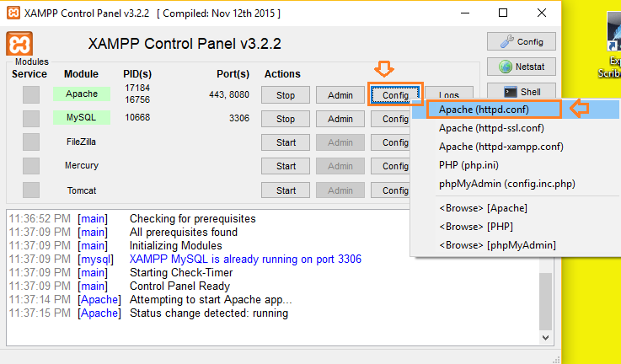Select Apache (httpd-ssl.conf) menu entry
This screenshot has width=621, height=364.
click(517, 128)
